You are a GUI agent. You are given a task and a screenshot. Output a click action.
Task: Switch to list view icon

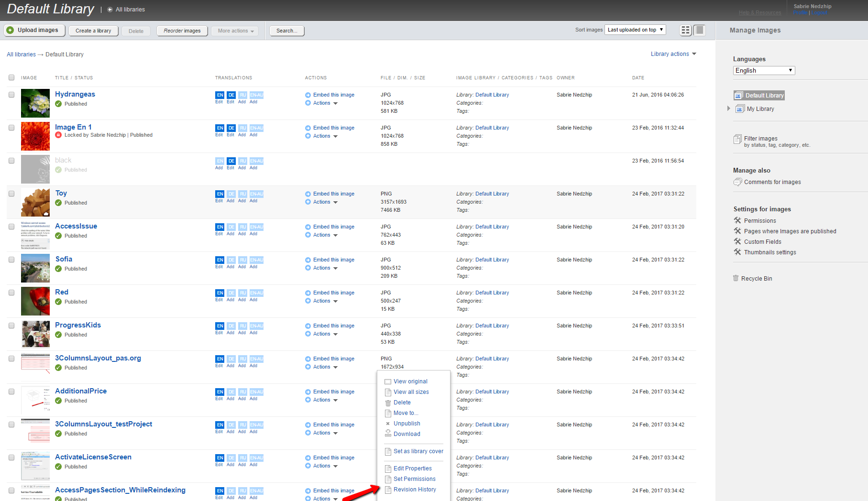(x=699, y=31)
